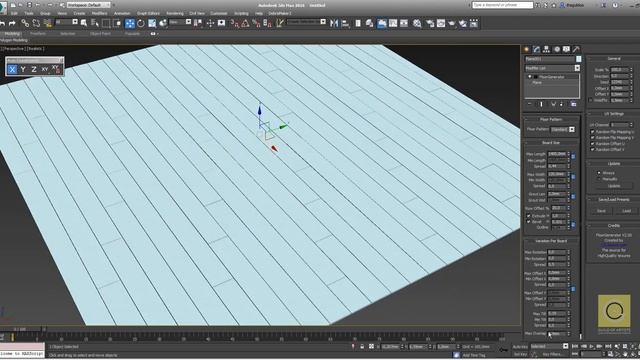The width and height of the screenshot is (640, 360).
Task: Toggle the Extrude H checkbox
Action: 529,216
